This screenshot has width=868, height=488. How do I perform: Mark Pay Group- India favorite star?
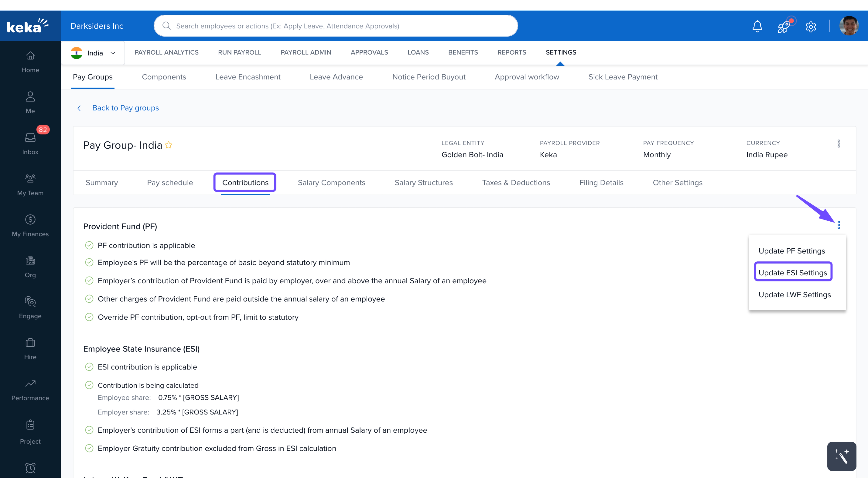pyautogui.click(x=169, y=145)
